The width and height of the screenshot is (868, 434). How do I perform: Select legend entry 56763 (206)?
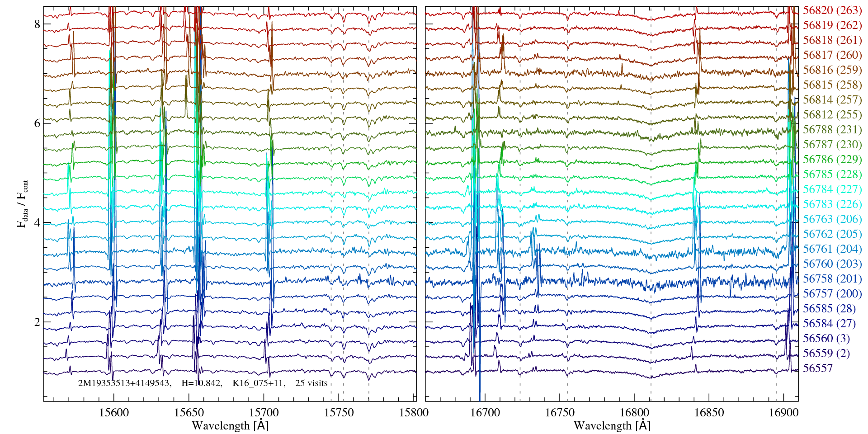pos(832,219)
